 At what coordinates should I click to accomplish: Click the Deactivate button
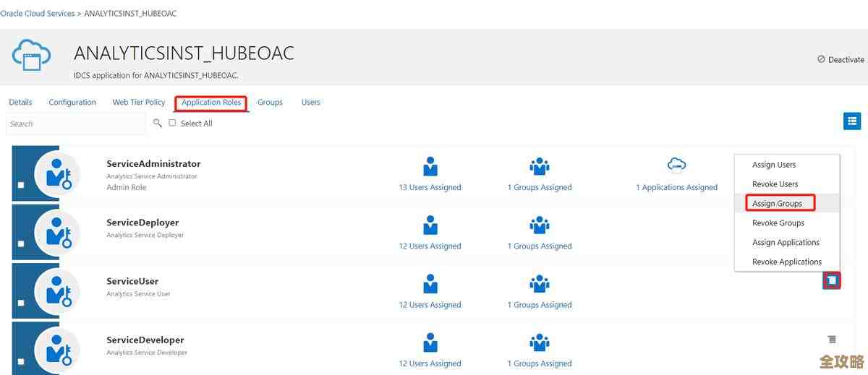(841, 60)
